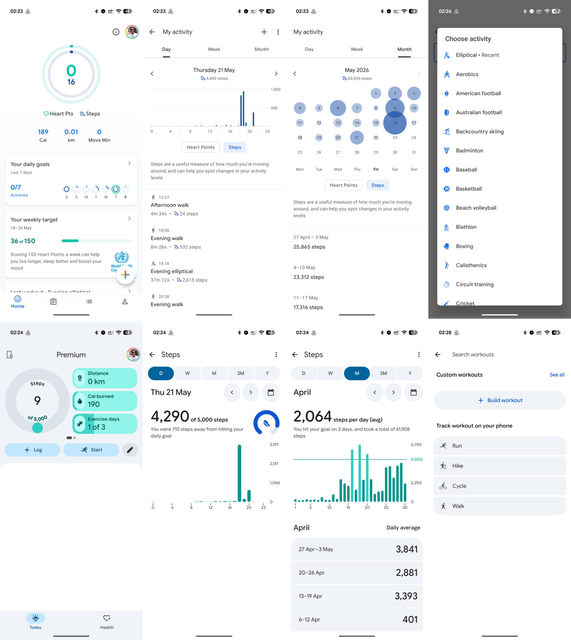Switch to Day tab on the May 2026 screen
Image resolution: width=571 pixels, height=640 pixels.
(x=309, y=49)
